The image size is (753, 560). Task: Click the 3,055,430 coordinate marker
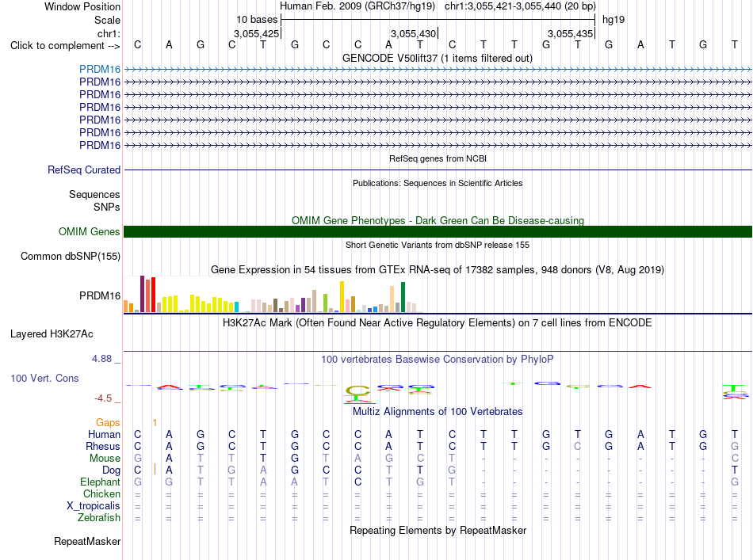point(413,33)
